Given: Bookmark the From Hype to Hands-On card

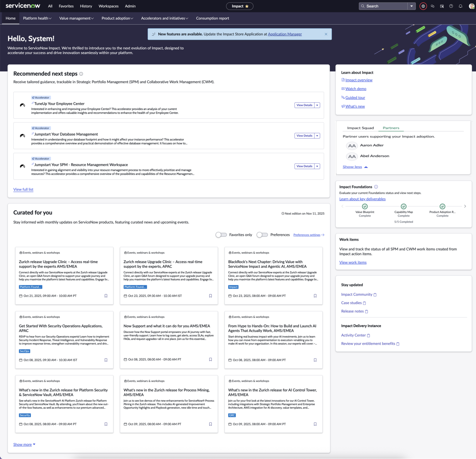Looking at the screenshot, I should (x=315, y=360).
